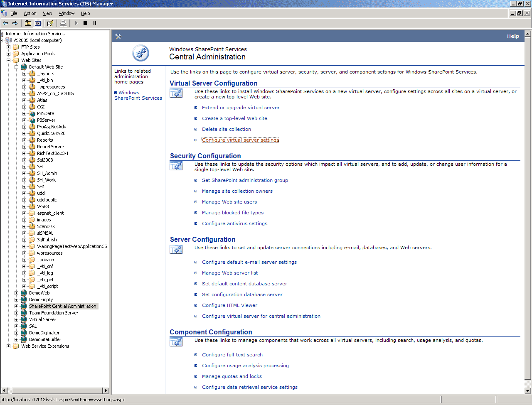Click the Up One Level folder icon
Image resolution: width=532 pixels, height=405 pixels.
coord(28,23)
